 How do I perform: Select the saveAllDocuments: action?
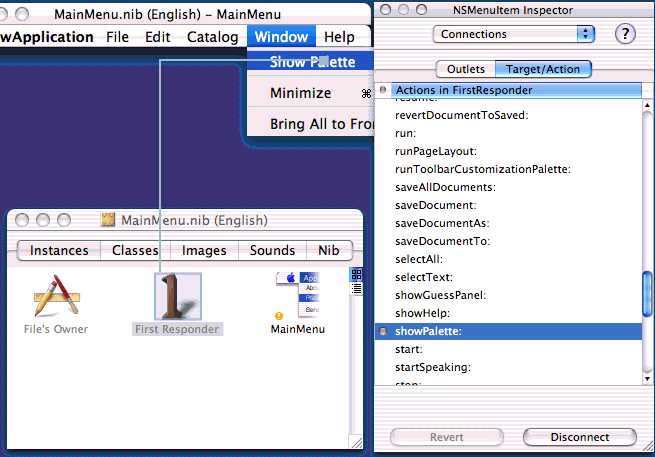(x=446, y=187)
